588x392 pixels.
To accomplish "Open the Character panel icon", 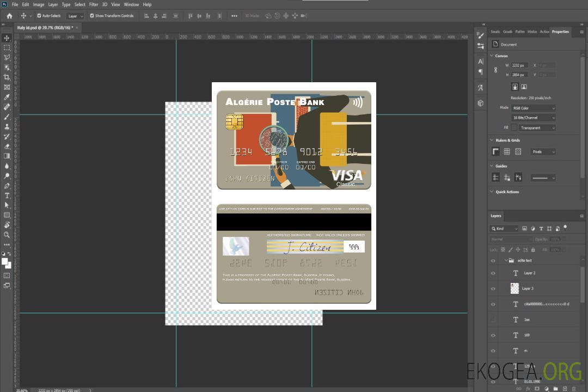I will (x=480, y=61).
